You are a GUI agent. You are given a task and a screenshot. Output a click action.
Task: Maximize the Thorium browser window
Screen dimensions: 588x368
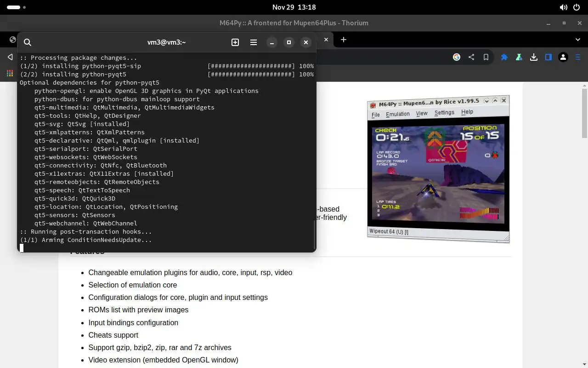click(564, 23)
